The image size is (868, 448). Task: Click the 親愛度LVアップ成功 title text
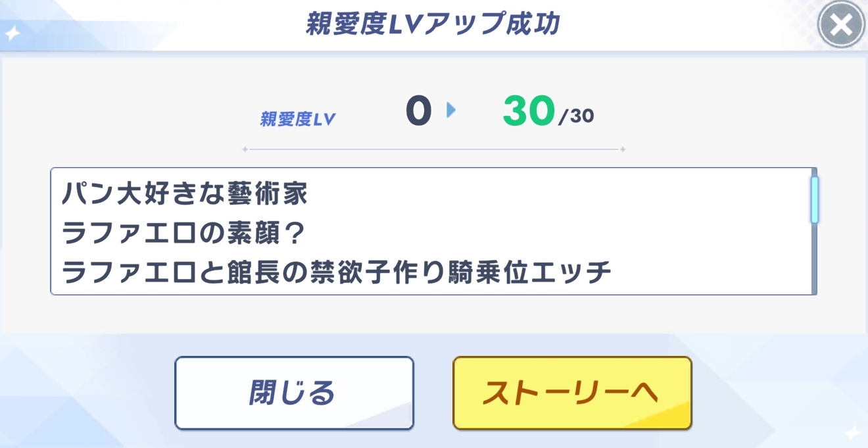(x=433, y=24)
